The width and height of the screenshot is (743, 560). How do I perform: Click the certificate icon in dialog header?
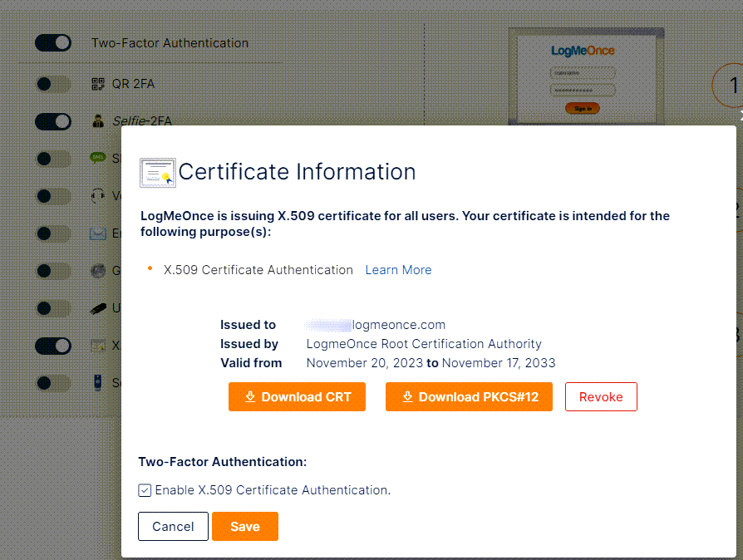tap(157, 169)
